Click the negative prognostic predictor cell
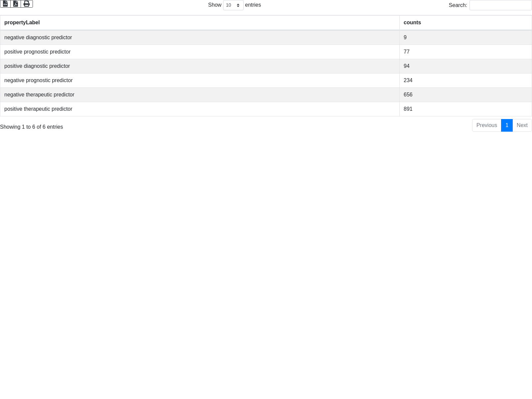The image size is (532, 399). click(39, 80)
